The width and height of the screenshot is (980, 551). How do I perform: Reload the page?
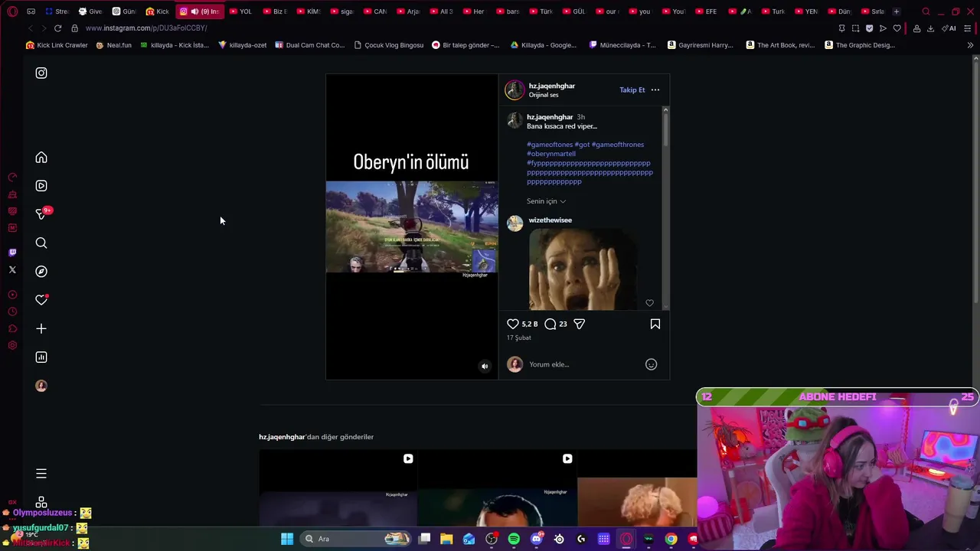57,28
